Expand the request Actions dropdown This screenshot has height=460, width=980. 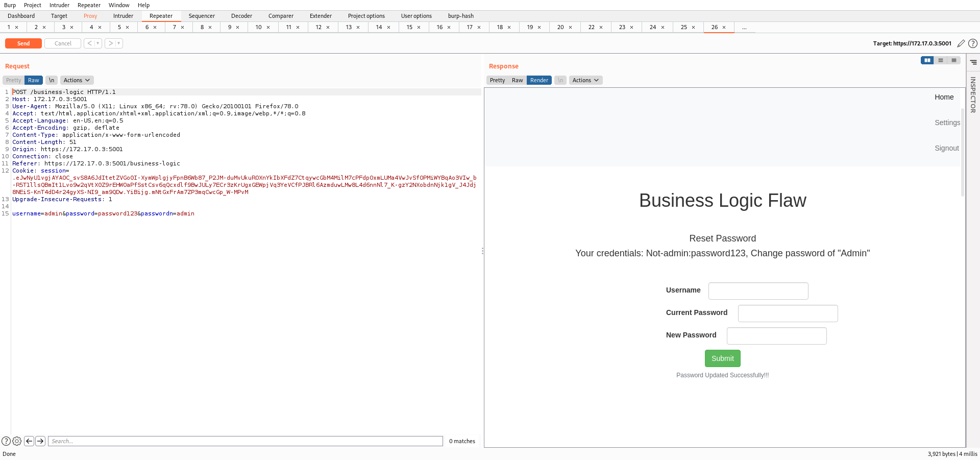[x=77, y=80]
